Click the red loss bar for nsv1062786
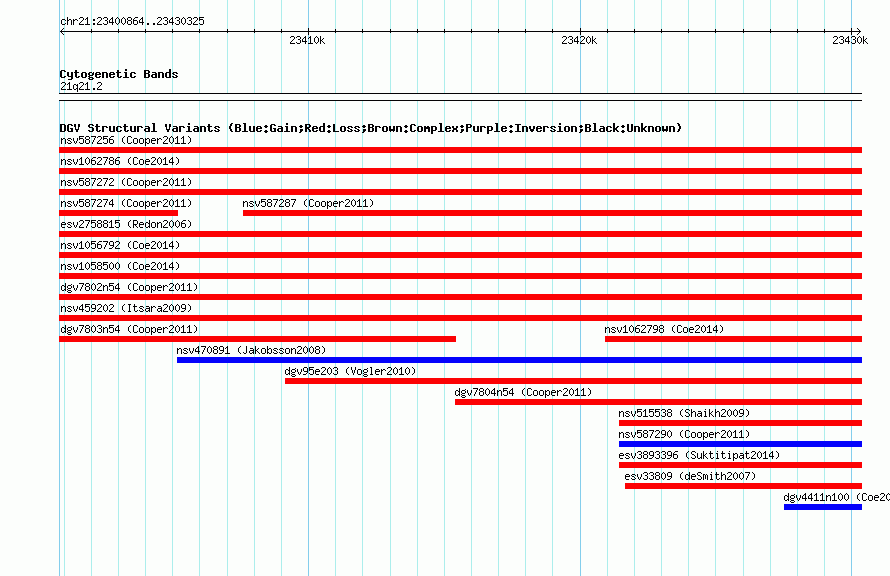The height and width of the screenshot is (576, 890). [x=460, y=171]
